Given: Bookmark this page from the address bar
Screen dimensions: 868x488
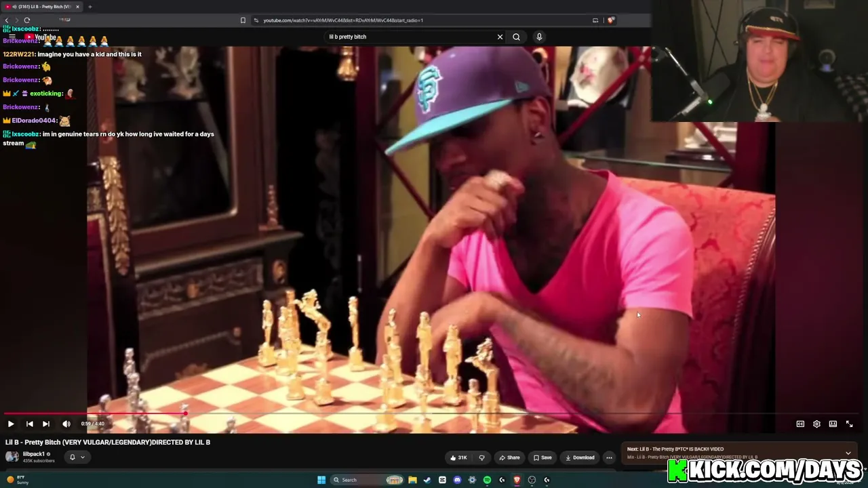Looking at the screenshot, I should coord(243,20).
